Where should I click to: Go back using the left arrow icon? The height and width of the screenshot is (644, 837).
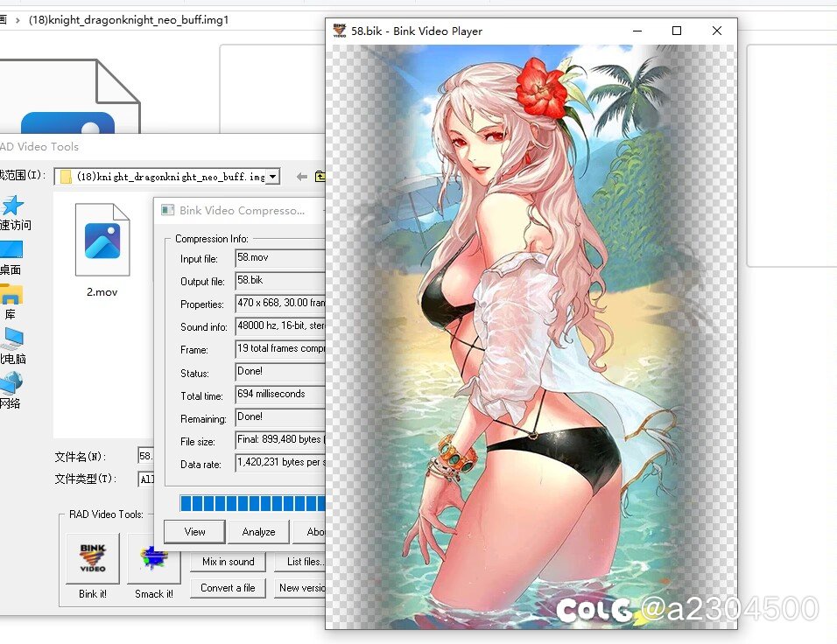point(301,177)
